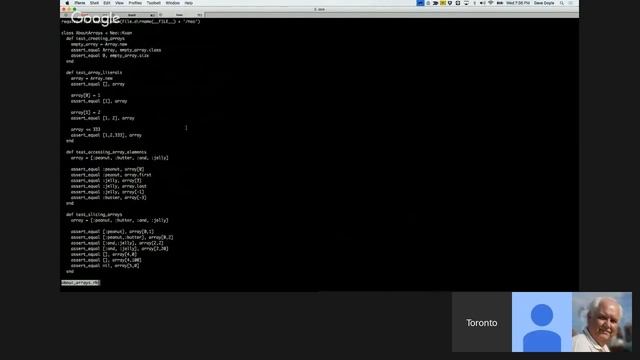Click the blue highlighted menu bar icon
The height and width of the screenshot is (360, 640).
[420, 3]
